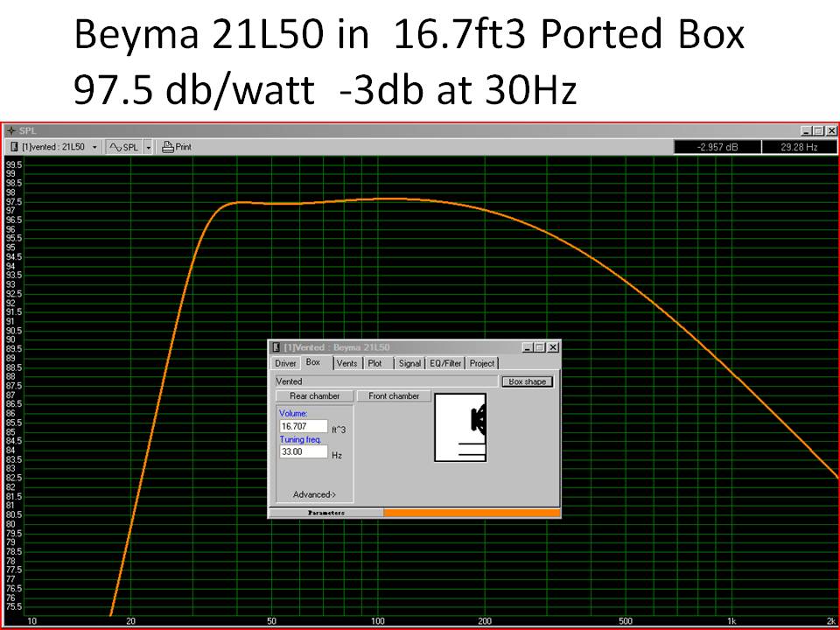Select the Front chamber button
This screenshot has width=840, height=630.
point(394,395)
